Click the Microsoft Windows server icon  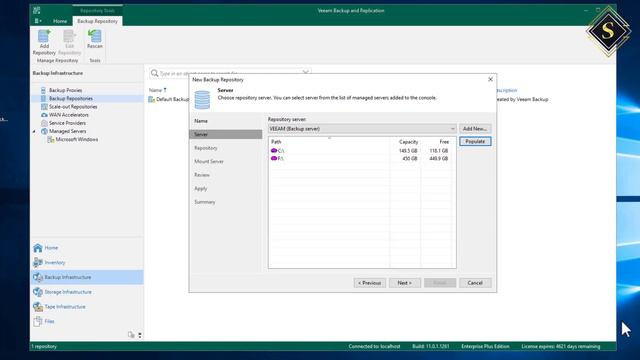point(51,140)
